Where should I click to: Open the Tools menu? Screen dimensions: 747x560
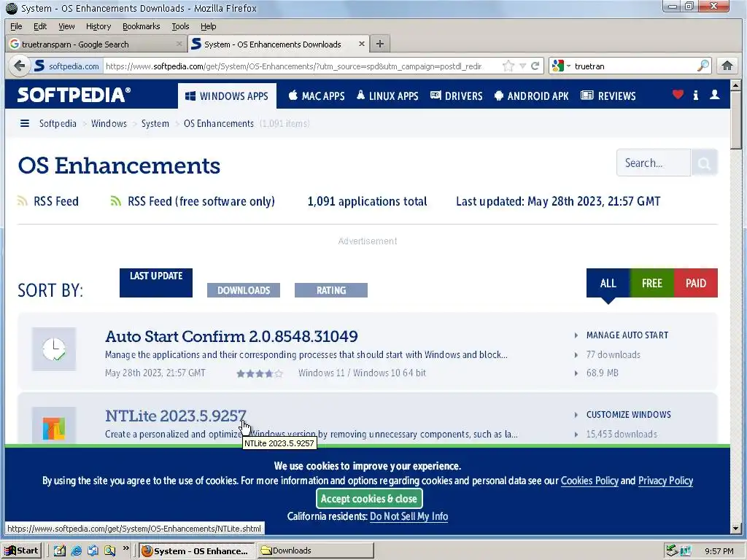[x=180, y=26]
